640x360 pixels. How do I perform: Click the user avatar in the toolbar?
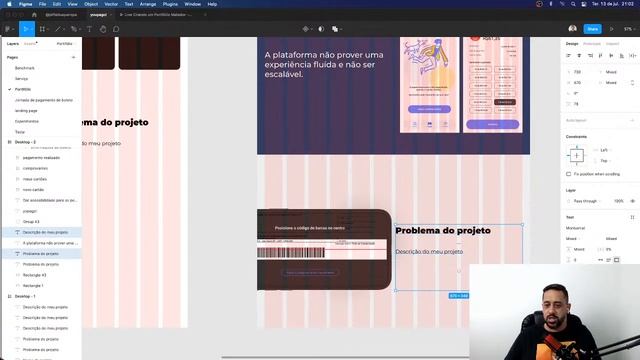[x=573, y=29]
